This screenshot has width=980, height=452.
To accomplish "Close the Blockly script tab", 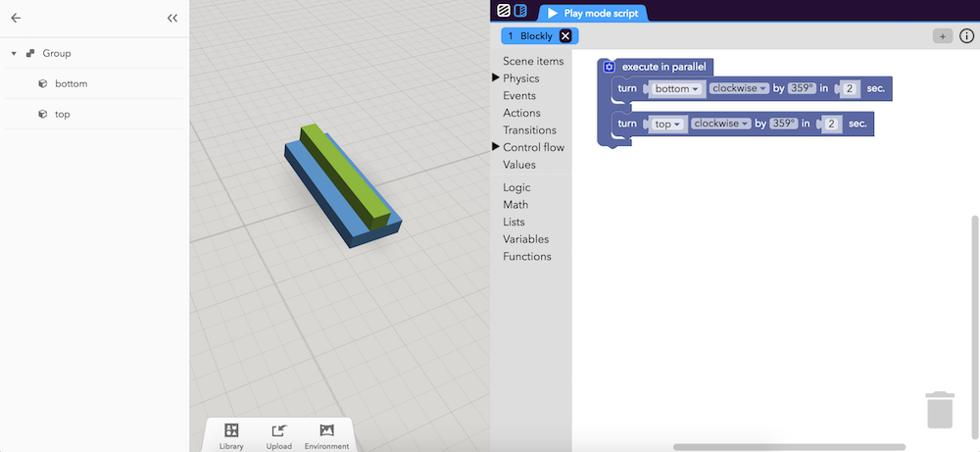I will (x=565, y=36).
